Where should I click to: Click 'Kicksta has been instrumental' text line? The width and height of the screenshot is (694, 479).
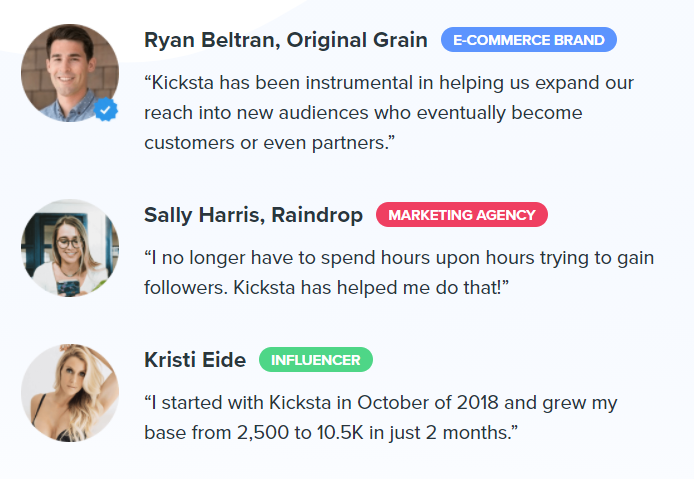tap(389, 83)
